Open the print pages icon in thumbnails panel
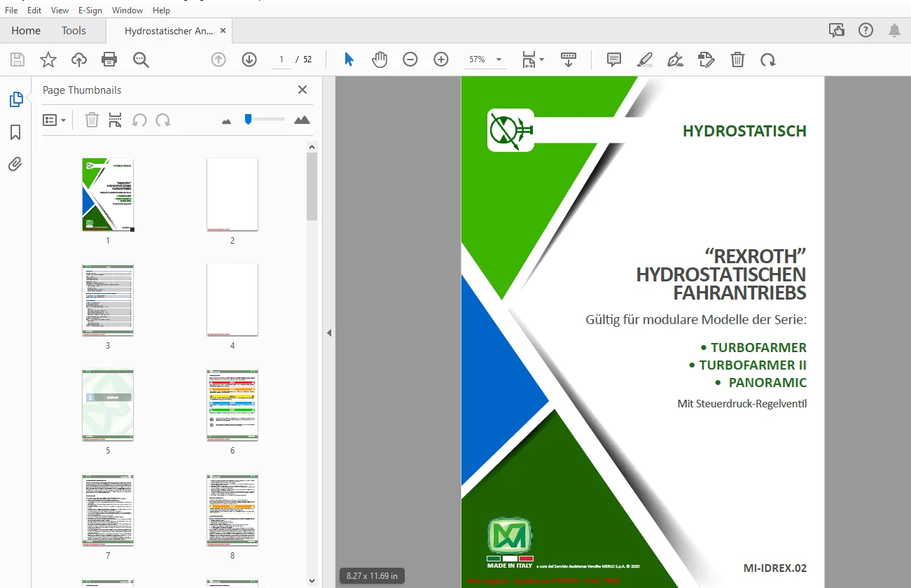This screenshot has height=588, width=911. pyautogui.click(x=116, y=120)
